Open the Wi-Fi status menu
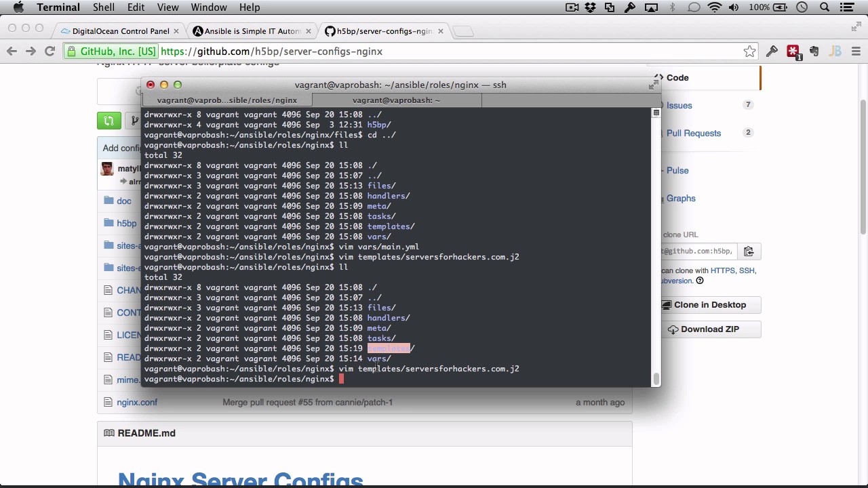The height and width of the screenshot is (488, 868). [714, 7]
